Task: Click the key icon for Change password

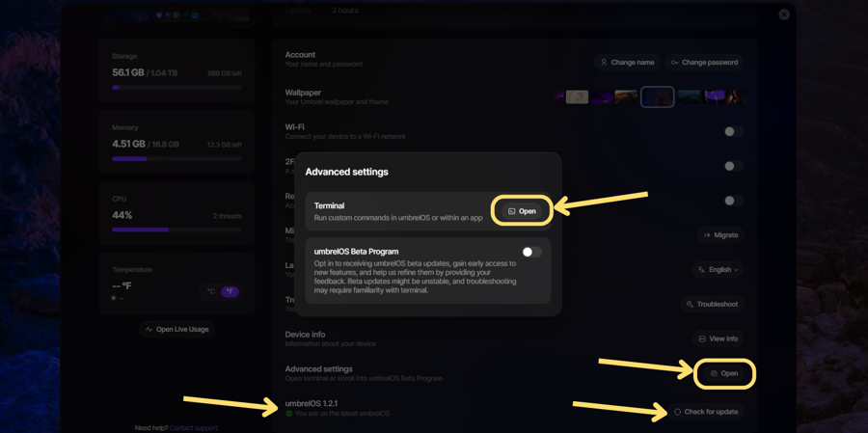Action: (x=674, y=63)
